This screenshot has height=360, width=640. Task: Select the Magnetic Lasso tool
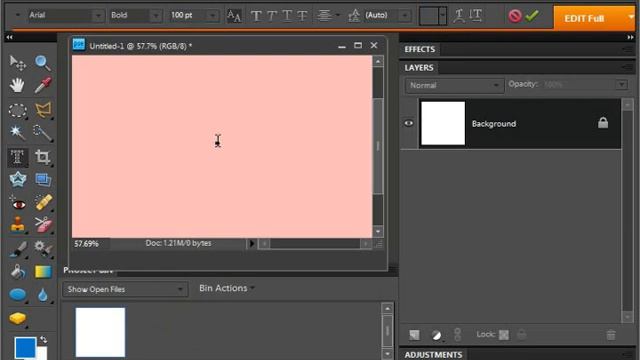[43, 110]
